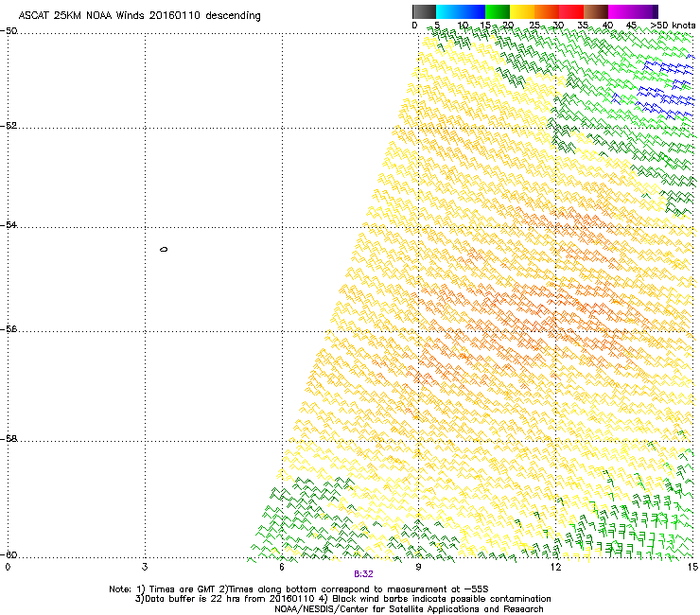
Task: Click the 12 longitude axis label
Action: [x=555, y=567]
